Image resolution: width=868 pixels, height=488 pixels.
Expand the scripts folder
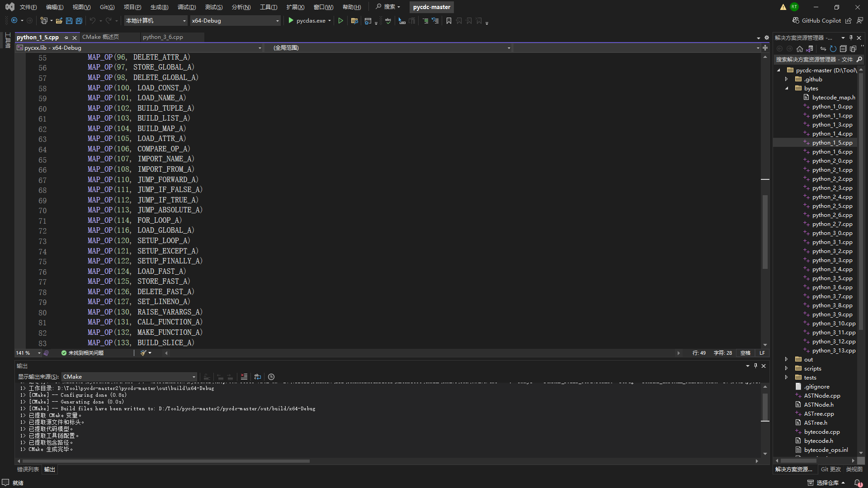(787, 369)
